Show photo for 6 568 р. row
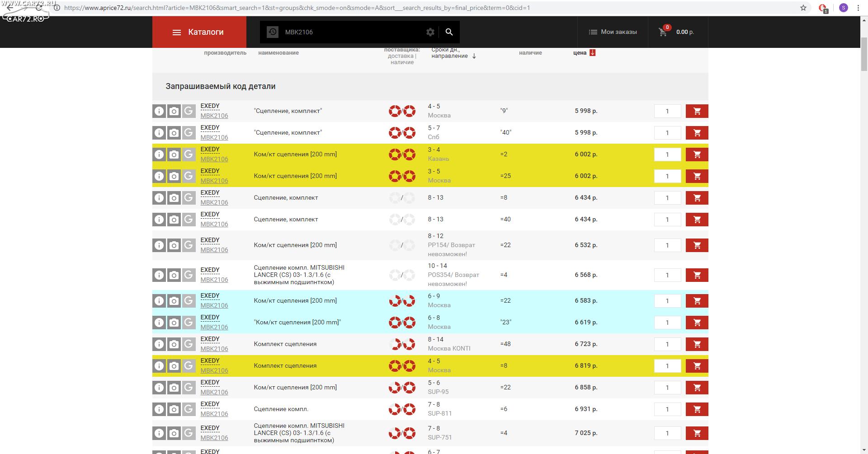 click(x=174, y=275)
